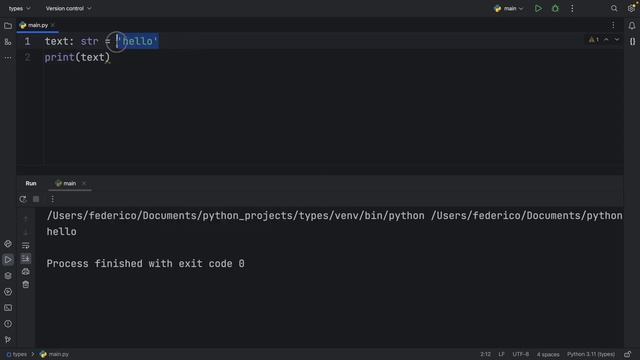Move down stack trace arrow in console
Image resolution: width=640 pixels, height=360 pixels.
(x=26, y=232)
